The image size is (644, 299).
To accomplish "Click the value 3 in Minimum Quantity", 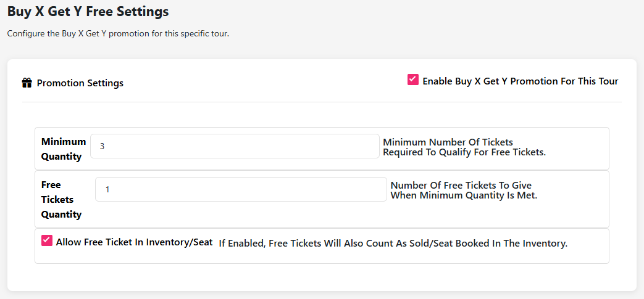I will coord(102,147).
